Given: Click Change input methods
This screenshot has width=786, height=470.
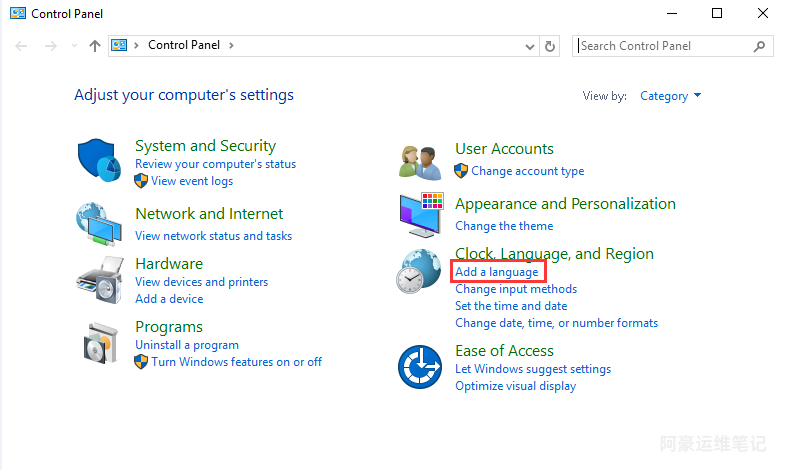Looking at the screenshot, I should pyautogui.click(x=516, y=289).
